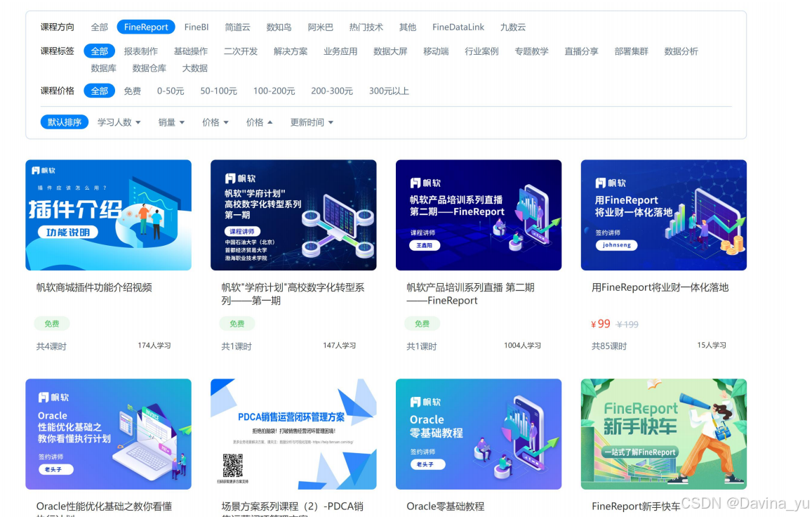Sort by 价格 with down arrow
The image size is (812, 517).
tap(215, 122)
